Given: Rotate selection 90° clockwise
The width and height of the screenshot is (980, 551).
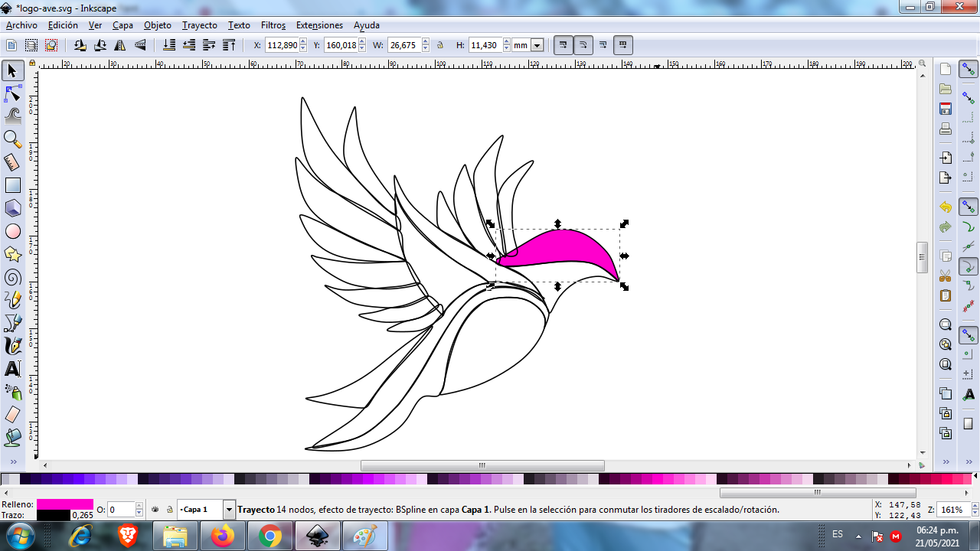Looking at the screenshot, I should pyautogui.click(x=100, y=45).
